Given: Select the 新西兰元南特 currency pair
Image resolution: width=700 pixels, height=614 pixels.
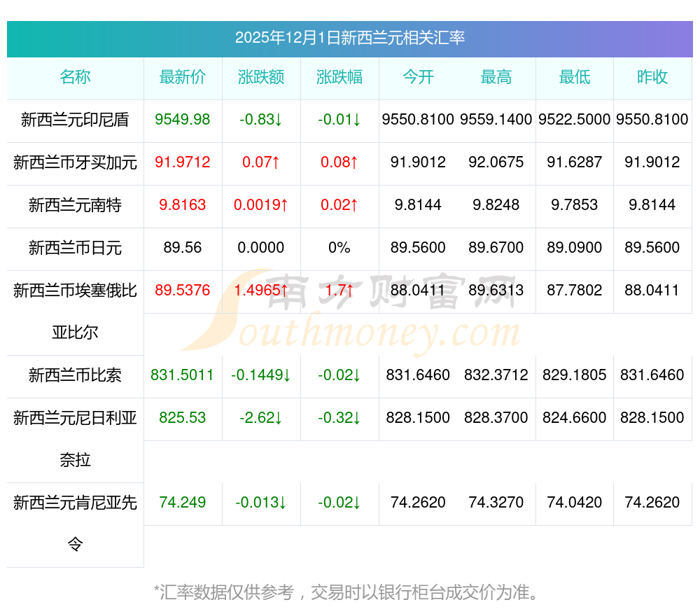Looking at the screenshot, I should click(75, 205).
